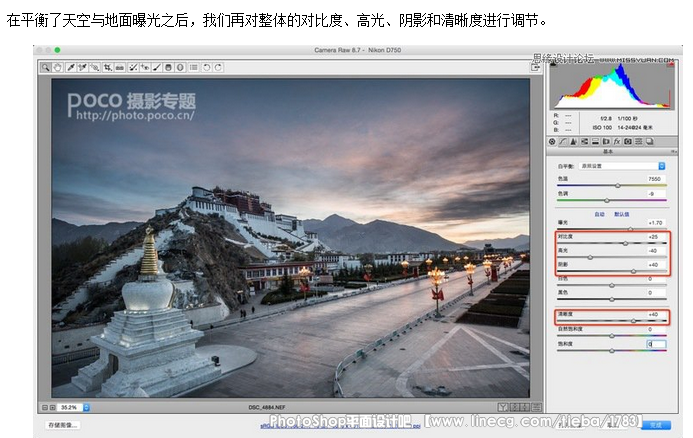Select the Zoom tool
The width and height of the screenshot is (693, 438).
point(45,67)
